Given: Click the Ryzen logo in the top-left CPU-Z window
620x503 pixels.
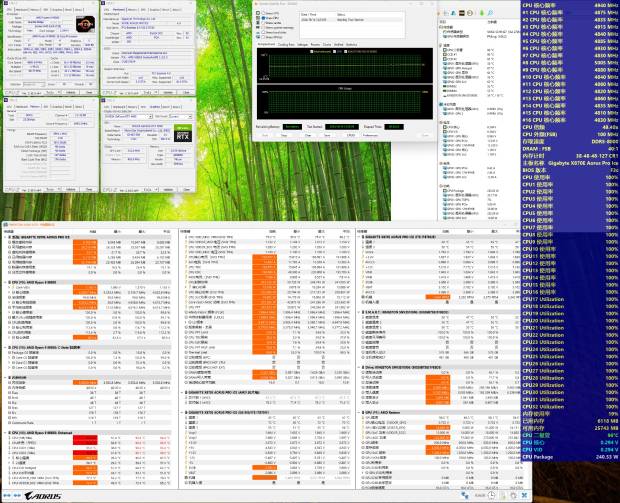Looking at the screenshot, I should [x=85, y=24].
